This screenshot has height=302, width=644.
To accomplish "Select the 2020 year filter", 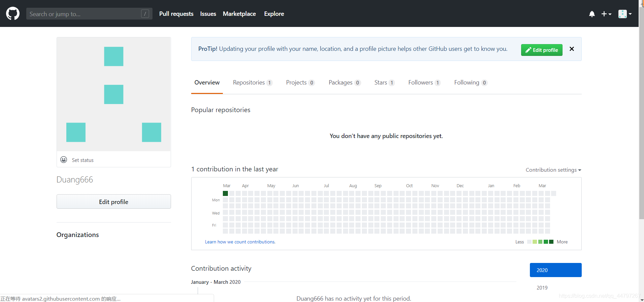I will 556,270.
